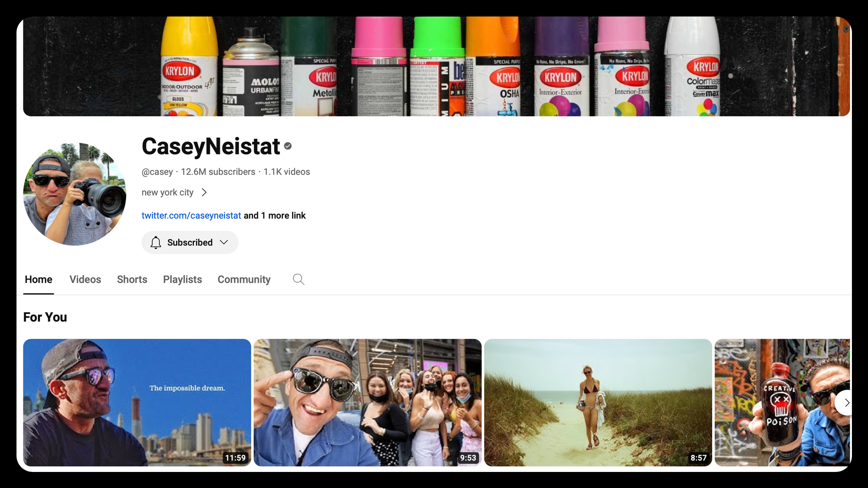
Task: Click the Subscribed button
Action: [190, 242]
